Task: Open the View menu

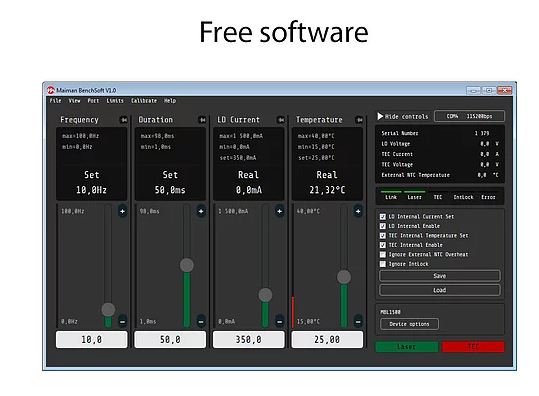Action: [x=74, y=101]
